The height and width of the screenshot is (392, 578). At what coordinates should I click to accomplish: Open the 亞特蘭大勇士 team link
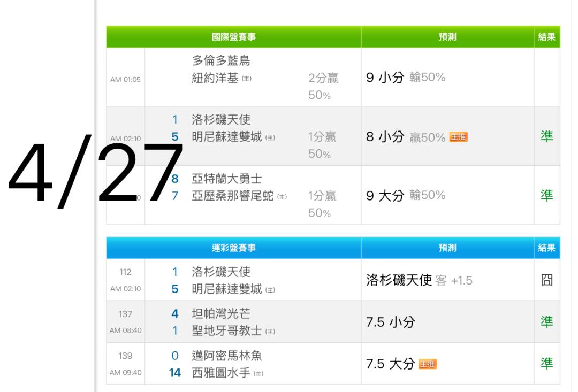coord(226,179)
